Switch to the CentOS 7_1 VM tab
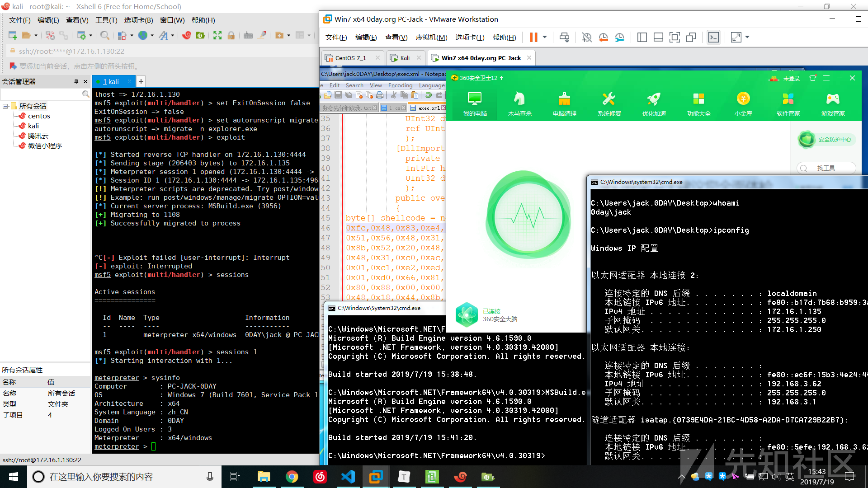The height and width of the screenshot is (488, 868). pos(350,58)
